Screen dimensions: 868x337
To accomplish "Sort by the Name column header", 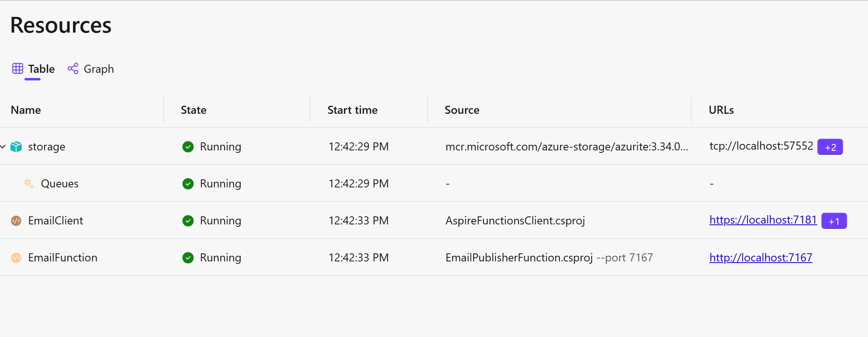I will [x=26, y=110].
